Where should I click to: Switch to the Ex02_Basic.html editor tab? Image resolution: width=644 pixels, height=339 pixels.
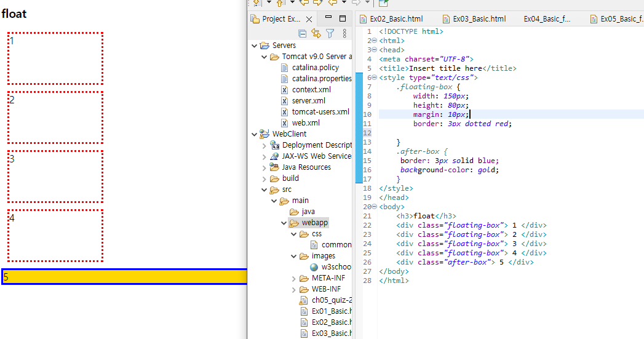click(391, 19)
